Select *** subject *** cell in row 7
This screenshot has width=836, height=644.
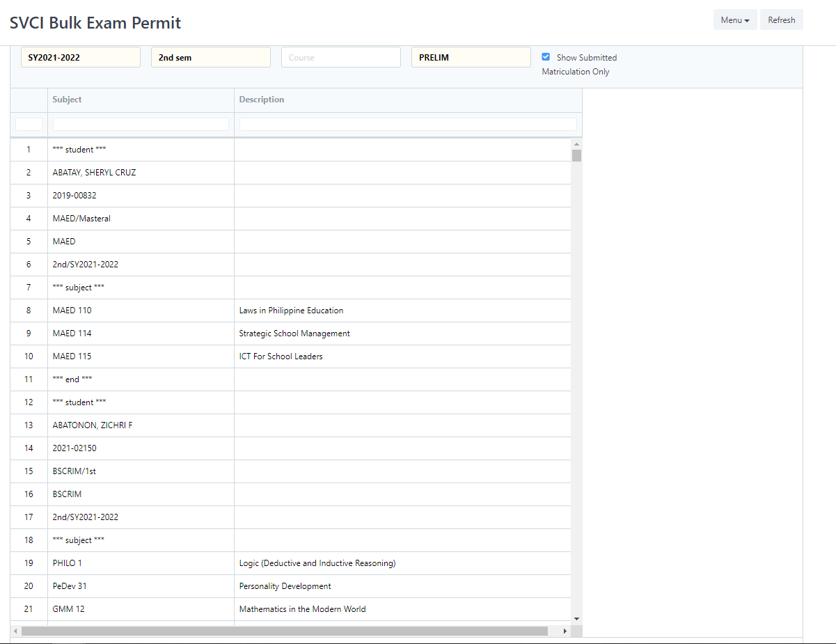(x=141, y=288)
